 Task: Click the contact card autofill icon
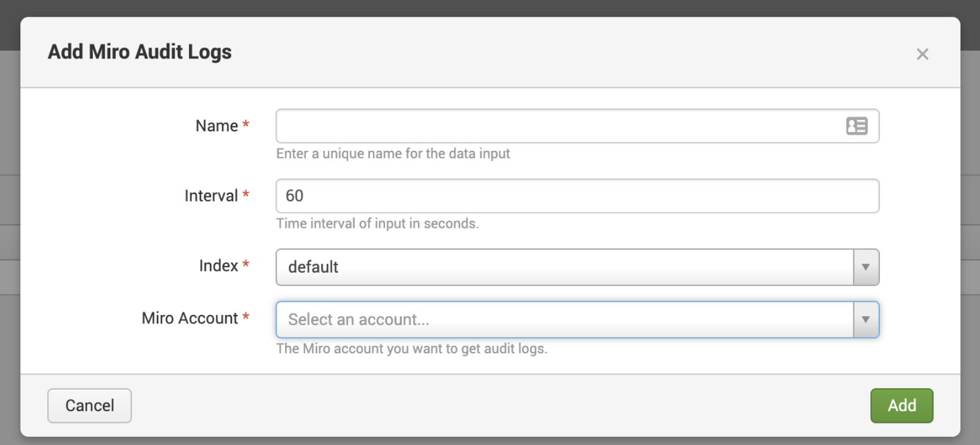[857, 126]
